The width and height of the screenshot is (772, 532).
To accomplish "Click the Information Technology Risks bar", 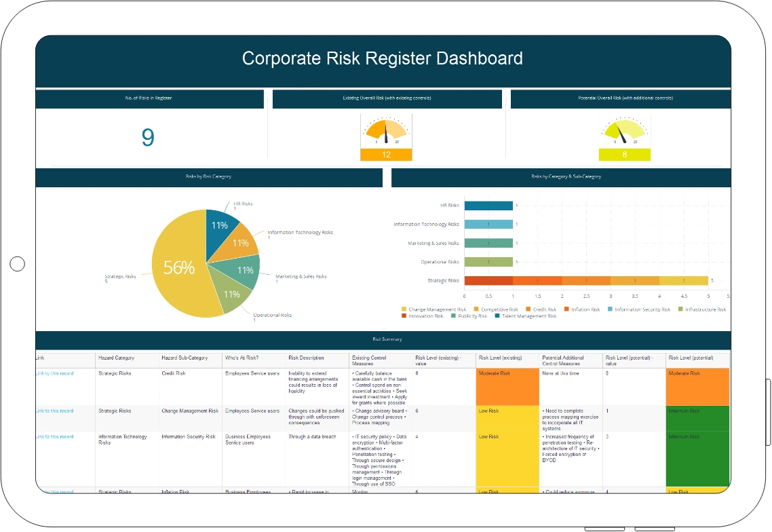I will click(488, 224).
